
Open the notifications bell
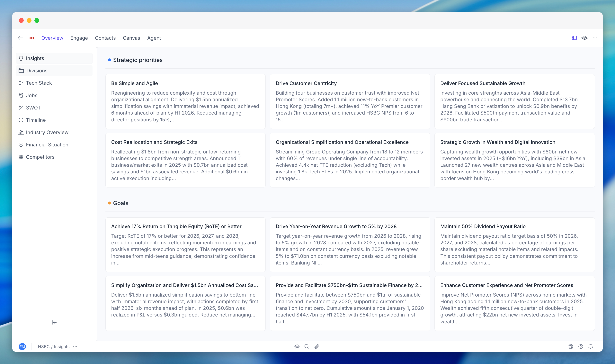[x=591, y=346]
